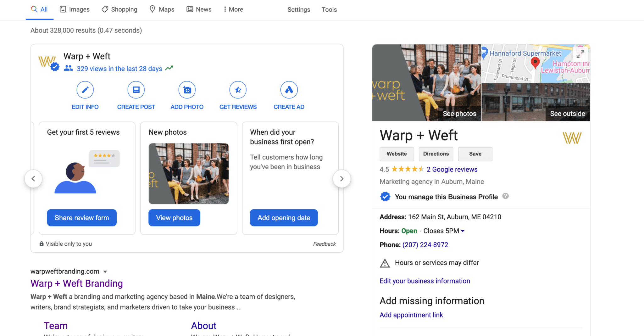The width and height of the screenshot is (644, 336).
Task: Click Add appointment link
Action: 411,315
